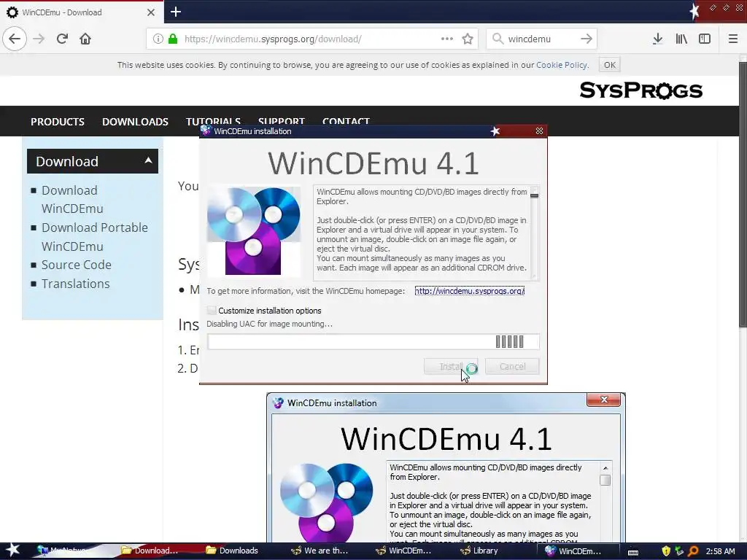The height and width of the screenshot is (560, 747).
Task: Close the WinCDEmu installation dialog
Action: point(539,131)
